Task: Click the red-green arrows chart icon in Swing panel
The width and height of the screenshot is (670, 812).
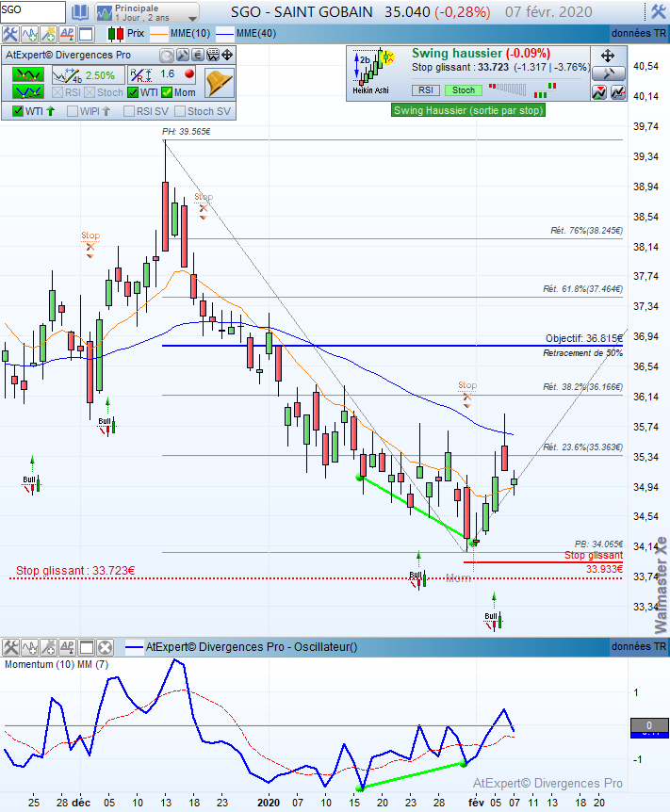Action: coord(599,92)
